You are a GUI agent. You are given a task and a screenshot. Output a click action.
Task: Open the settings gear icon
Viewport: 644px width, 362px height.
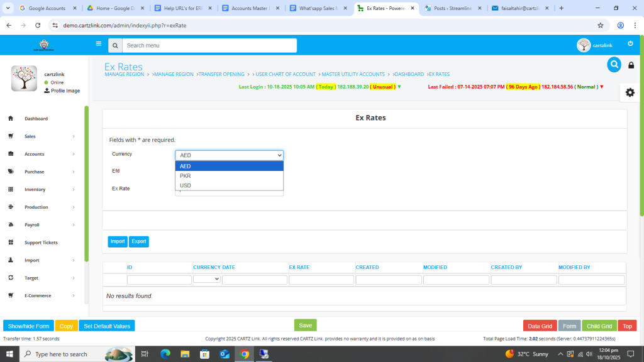(x=630, y=92)
